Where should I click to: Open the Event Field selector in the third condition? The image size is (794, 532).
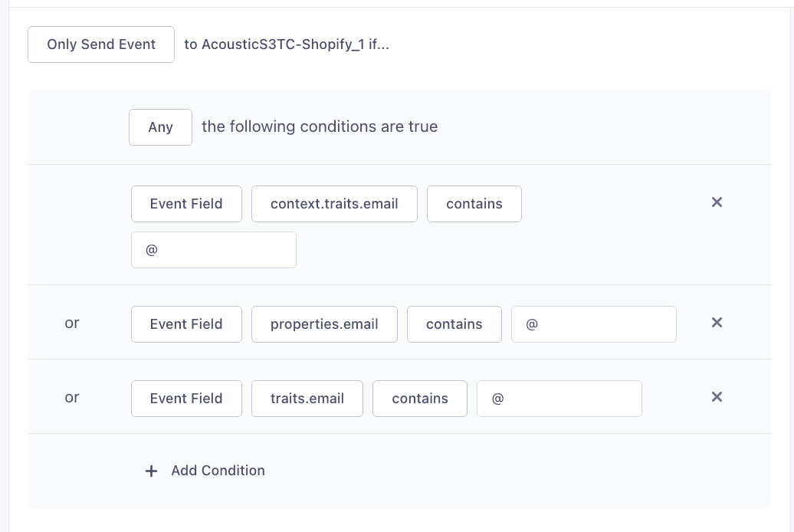pyautogui.click(x=186, y=398)
